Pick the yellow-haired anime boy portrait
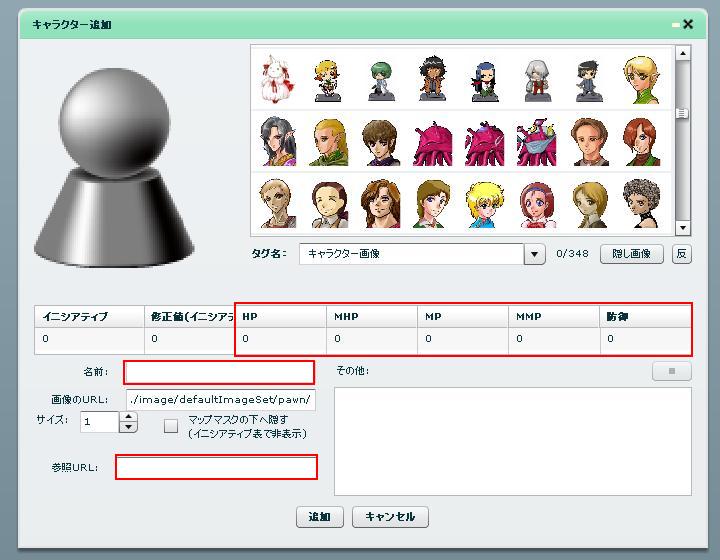The image size is (720, 560). (485, 205)
